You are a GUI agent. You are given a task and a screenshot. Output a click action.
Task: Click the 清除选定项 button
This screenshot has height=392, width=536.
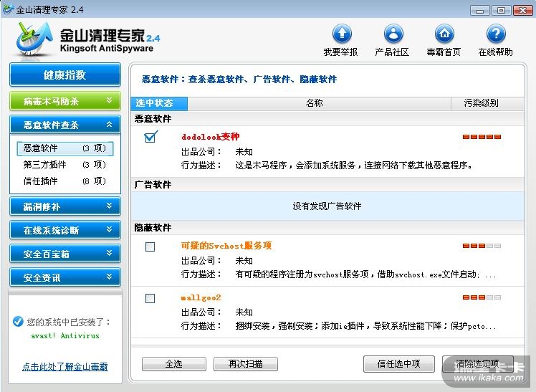[477, 364]
